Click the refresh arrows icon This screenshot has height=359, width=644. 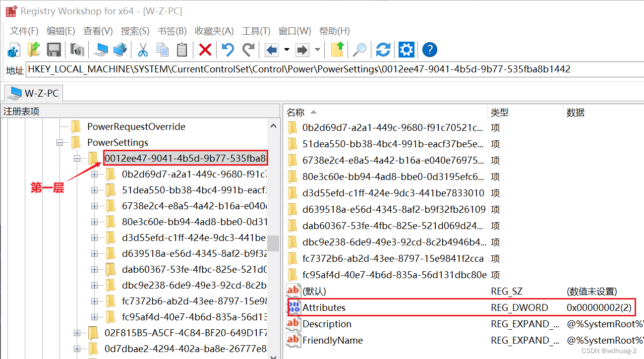383,50
